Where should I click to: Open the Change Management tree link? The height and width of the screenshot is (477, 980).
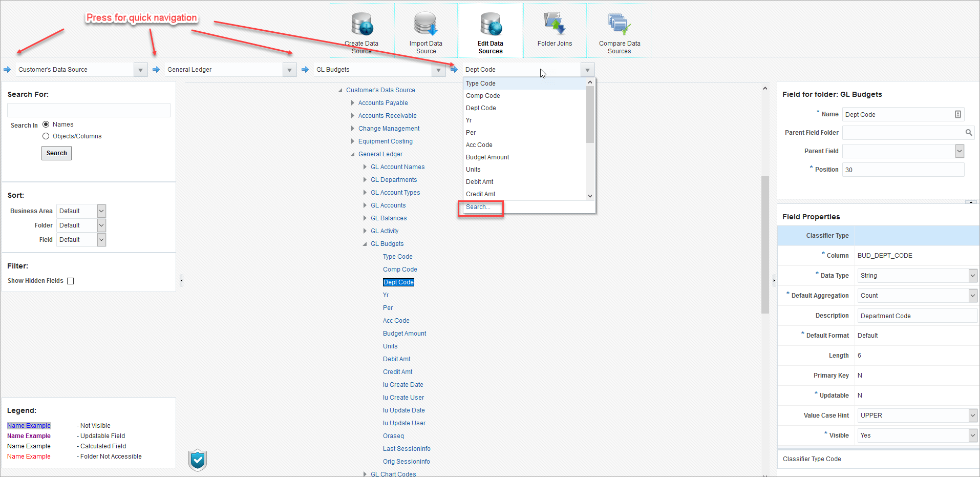click(389, 129)
